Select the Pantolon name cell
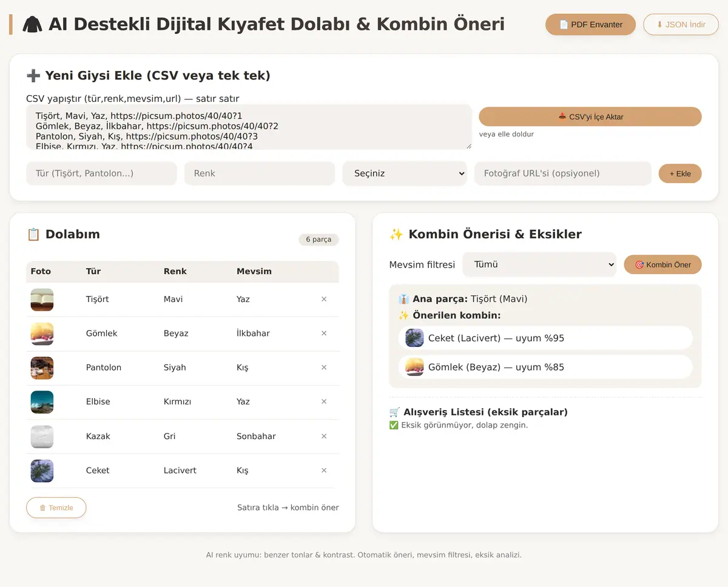Screen dimensions: 728x587 (x=104, y=367)
